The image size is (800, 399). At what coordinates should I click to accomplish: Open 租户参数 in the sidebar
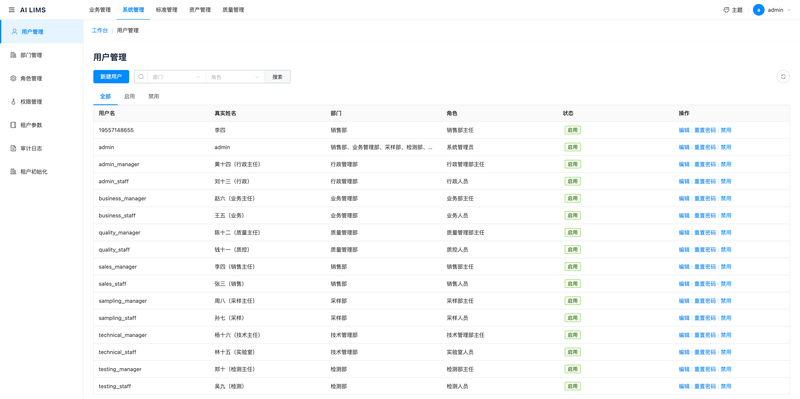coord(31,125)
